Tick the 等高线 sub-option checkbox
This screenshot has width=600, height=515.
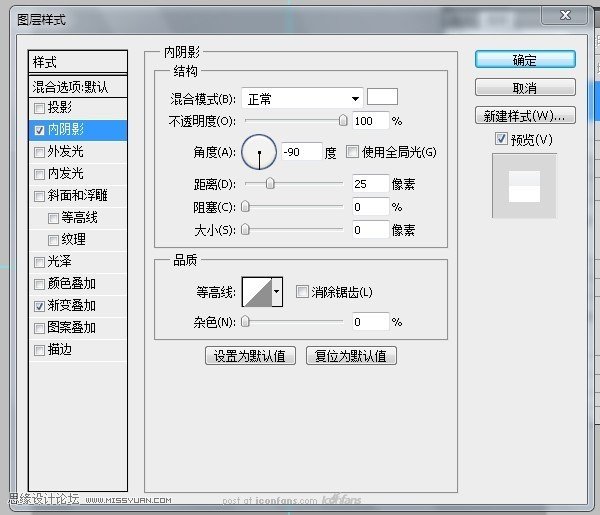(x=53, y=218)
